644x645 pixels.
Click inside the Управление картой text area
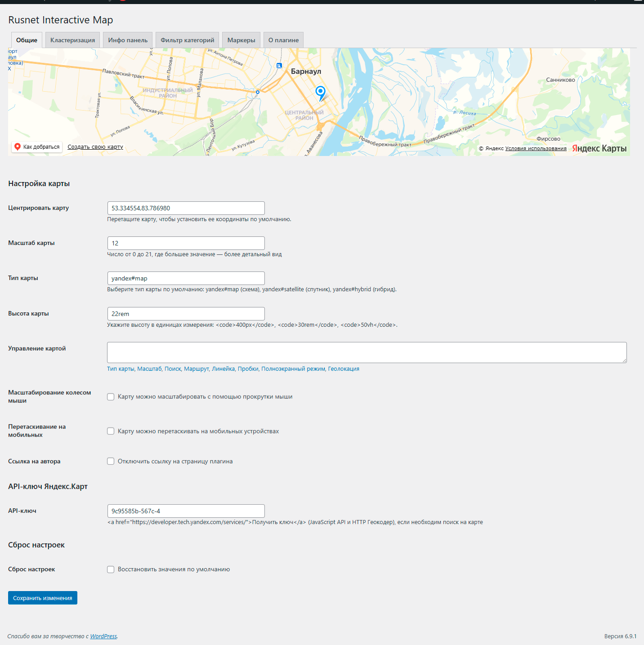[367, 352]
